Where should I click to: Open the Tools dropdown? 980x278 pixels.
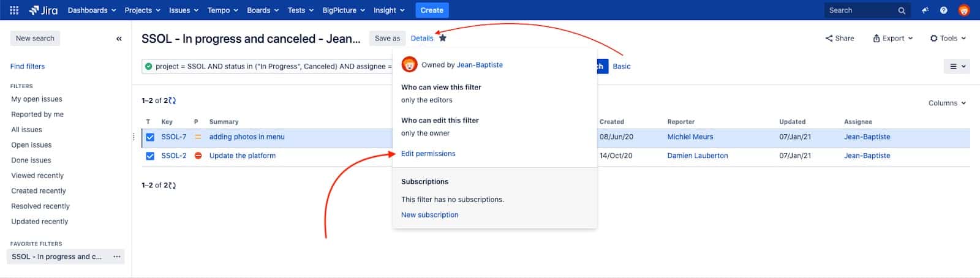pyautogui.click(x=948, y=38)
